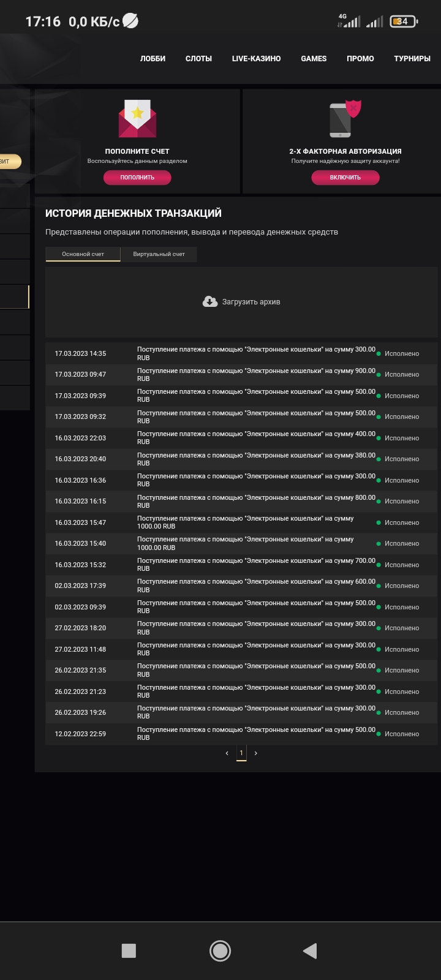Tap the 4G signal indicator
This screenshot has height=980, width=441.
[x=351, y=20]
